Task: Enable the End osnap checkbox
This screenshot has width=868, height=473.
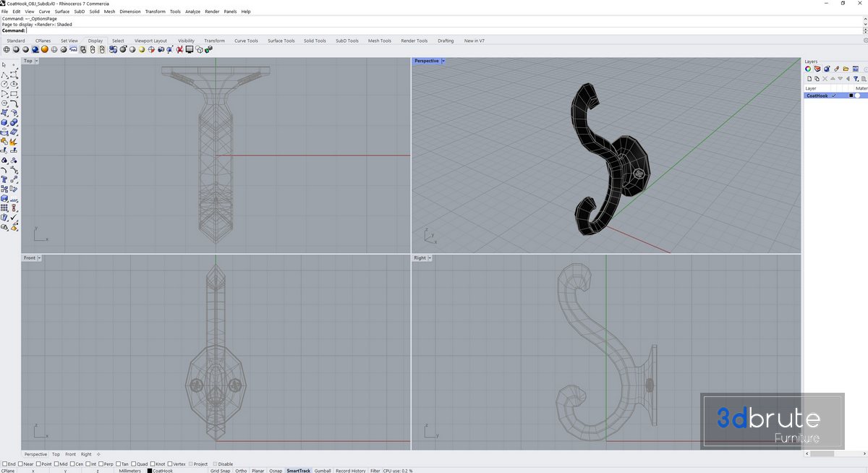Action: [5, 464]
